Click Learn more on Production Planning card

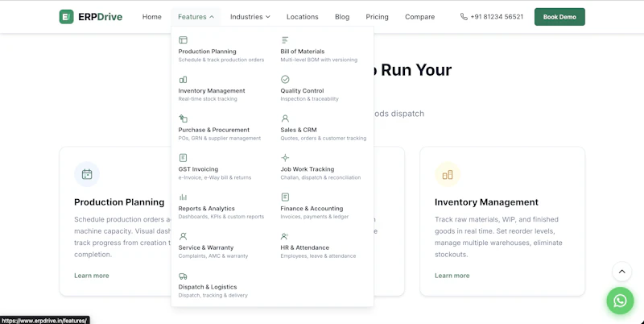tap(92, 276)
